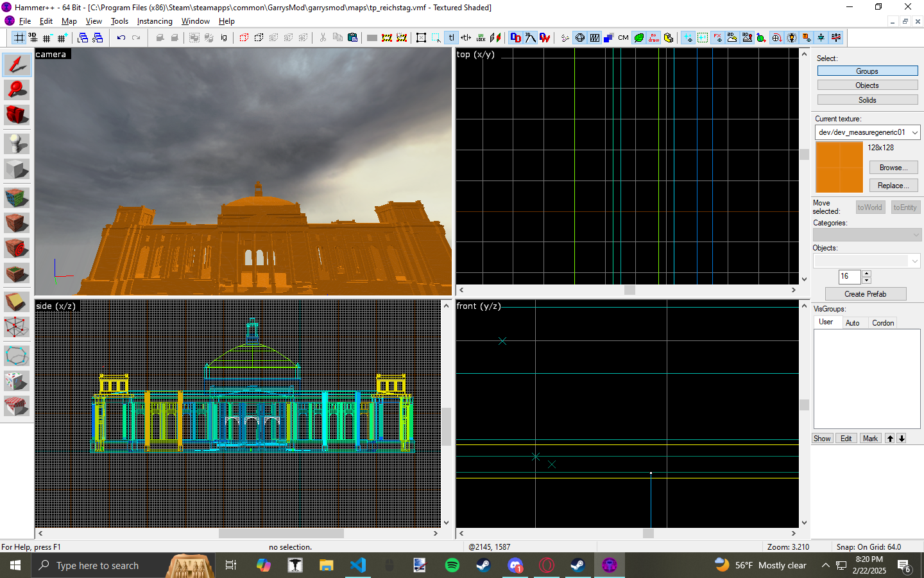Open the Instancing menu
Screen dimensions: 924x578
[x=155, y=21]
